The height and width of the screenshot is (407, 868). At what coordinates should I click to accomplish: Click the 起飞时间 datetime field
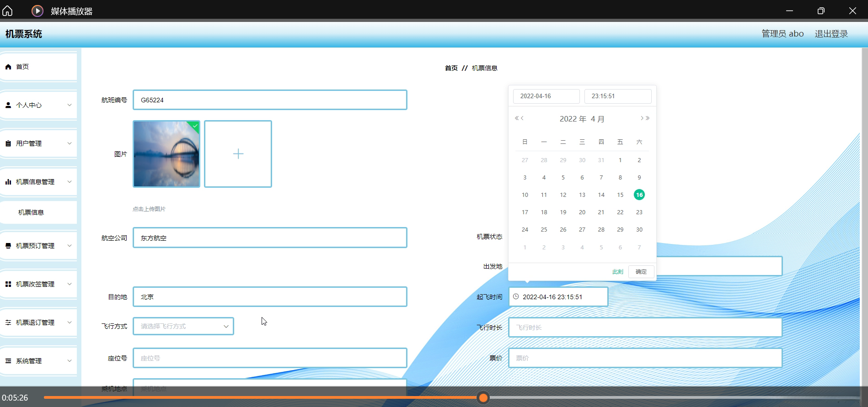[558, 297]
